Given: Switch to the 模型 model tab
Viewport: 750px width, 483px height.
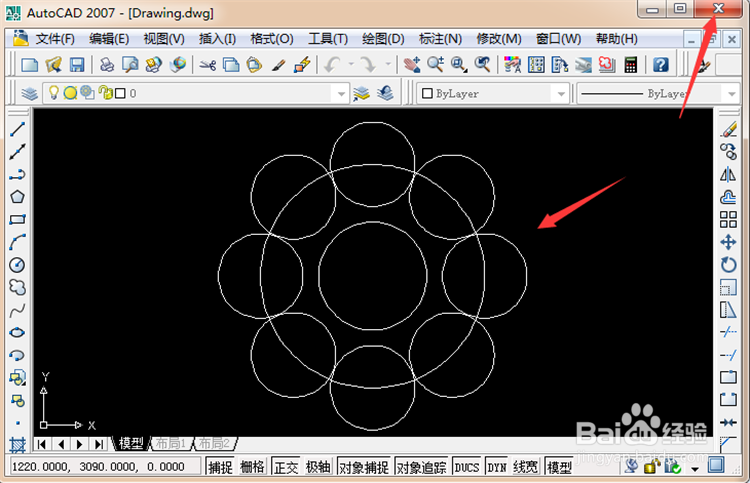Looking at the screenshot, I should [131, 443].
